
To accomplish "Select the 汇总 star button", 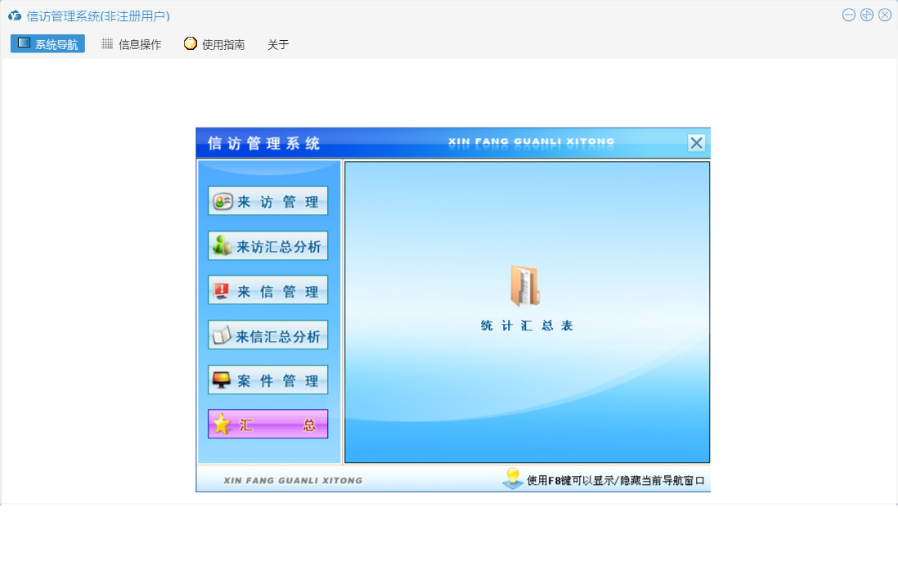I will (268, 424).
